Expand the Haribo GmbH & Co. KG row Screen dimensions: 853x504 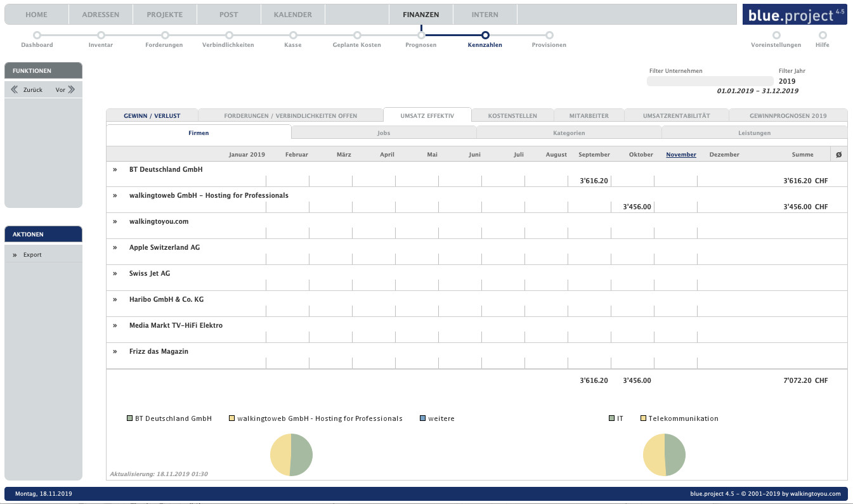coord(115,300)
